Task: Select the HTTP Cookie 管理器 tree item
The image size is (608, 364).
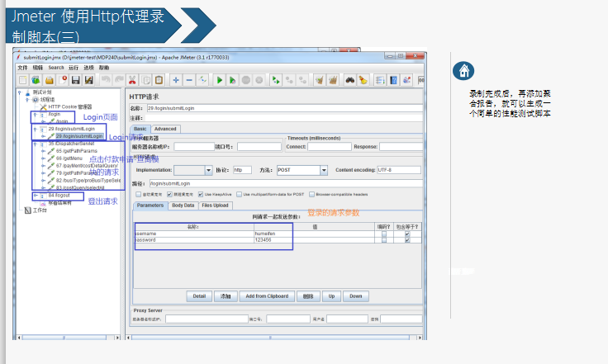Action: coord(69,106)
